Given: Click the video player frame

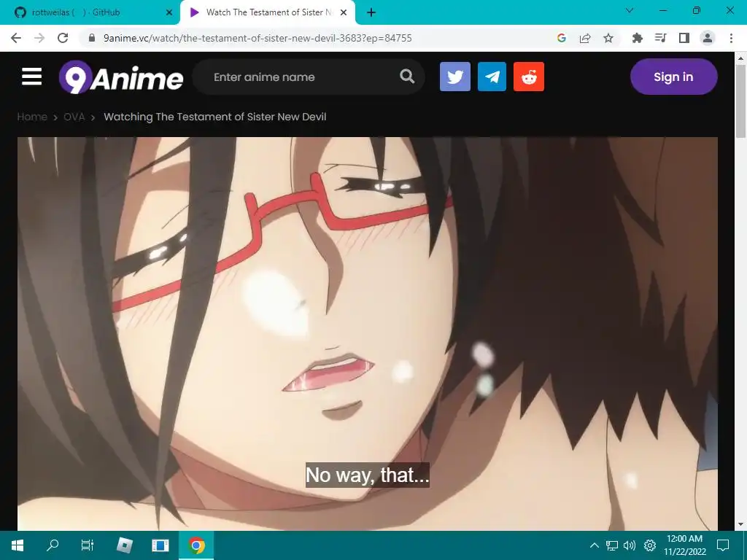Looking at the screenshot, I should click(368, 333).
